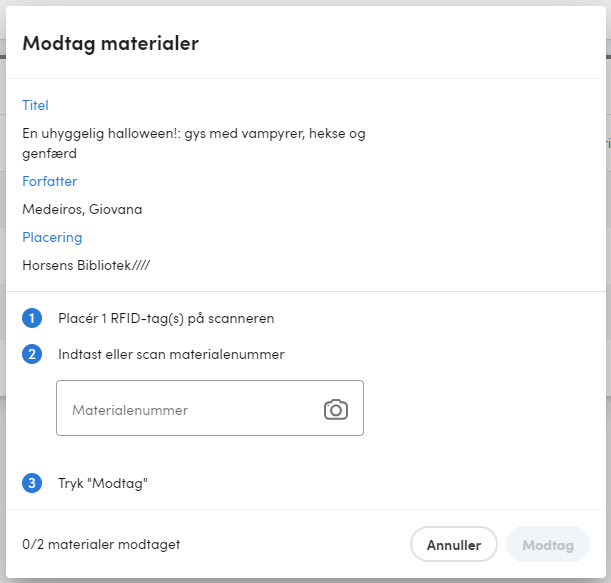Click the book title text 'En uhyggelig halloween!'
The height and width of the screenshot is (583, 611).
tap(101, 134)
